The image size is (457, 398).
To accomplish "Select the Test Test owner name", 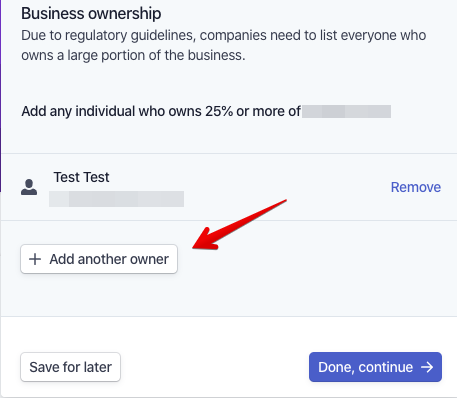I will coord(81,177).
